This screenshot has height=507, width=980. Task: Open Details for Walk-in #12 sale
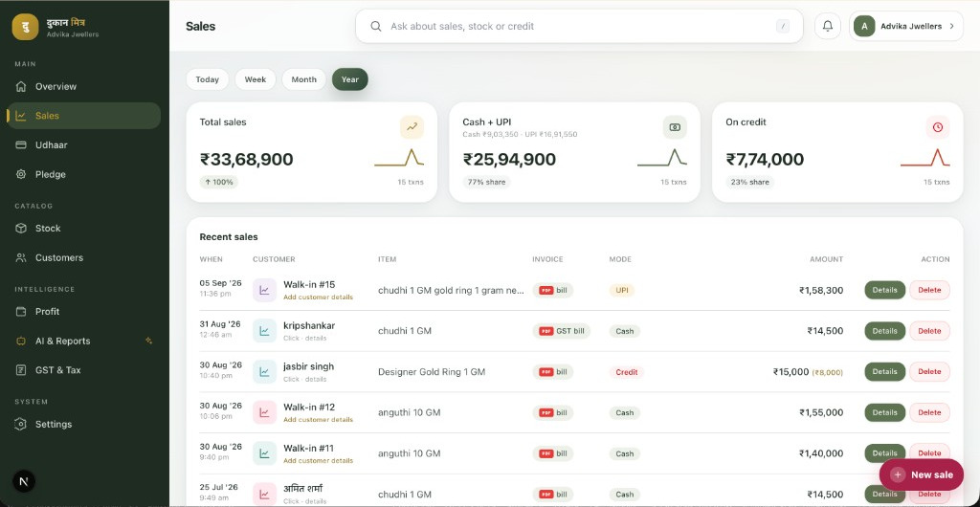(885, 412)
